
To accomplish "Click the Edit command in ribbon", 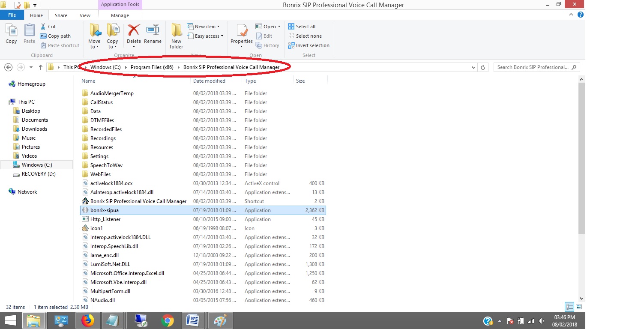I will (x=264, y=36).
